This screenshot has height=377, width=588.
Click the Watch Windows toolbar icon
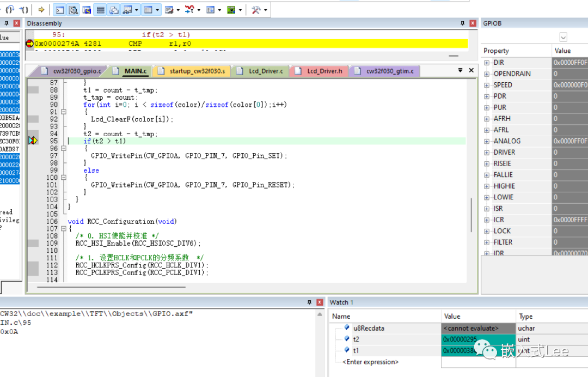point(127,9)
